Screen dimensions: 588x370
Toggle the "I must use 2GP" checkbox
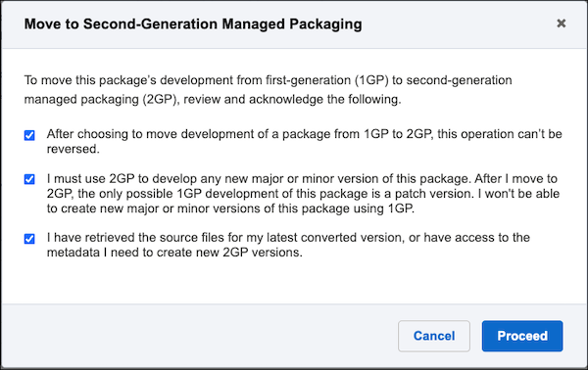coord(29,179)
